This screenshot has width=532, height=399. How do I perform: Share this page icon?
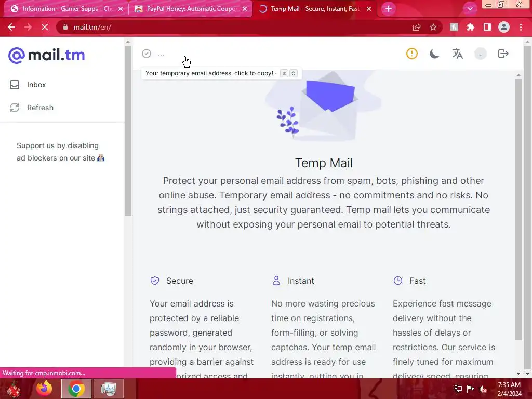(417, 27)
